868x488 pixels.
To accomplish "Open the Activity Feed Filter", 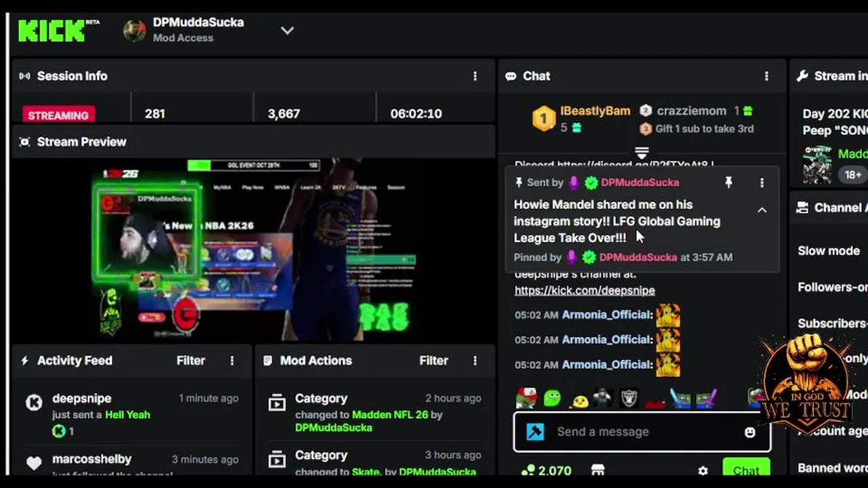I will [x=191, y=361].
